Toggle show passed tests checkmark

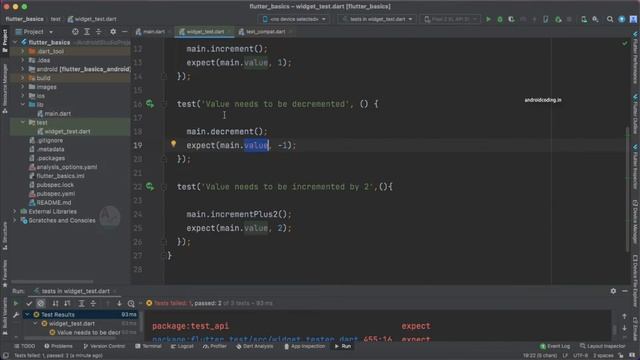coord(29,303)
